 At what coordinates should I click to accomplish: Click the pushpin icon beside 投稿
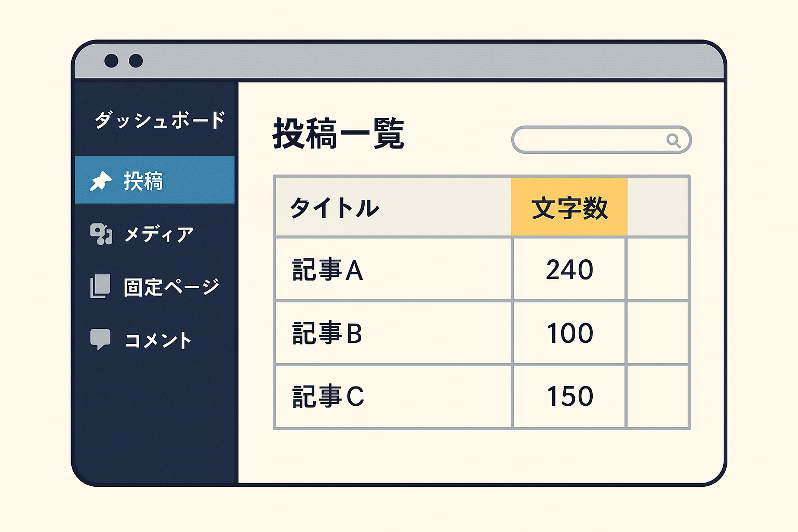101,181
